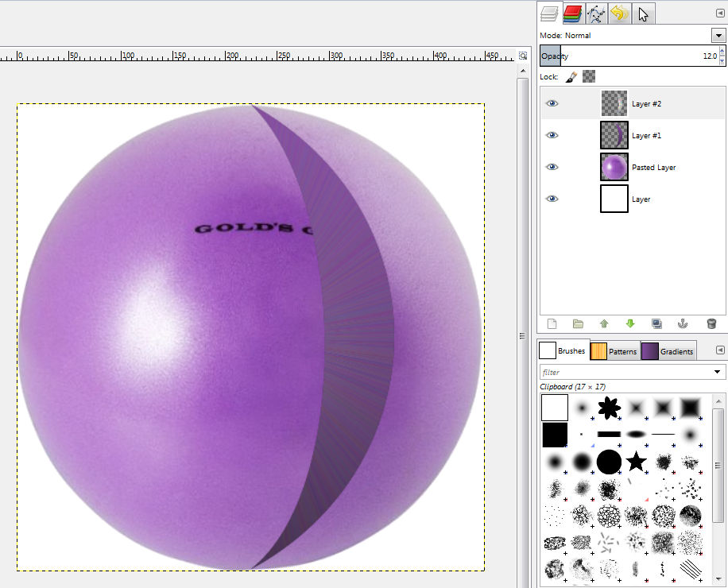Anchor the floating layer icon

(x=683, y=323)
